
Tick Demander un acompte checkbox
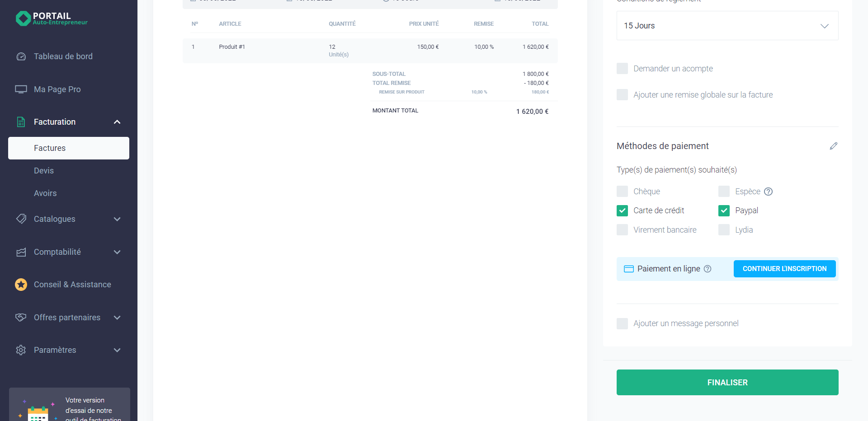[622, 69]
